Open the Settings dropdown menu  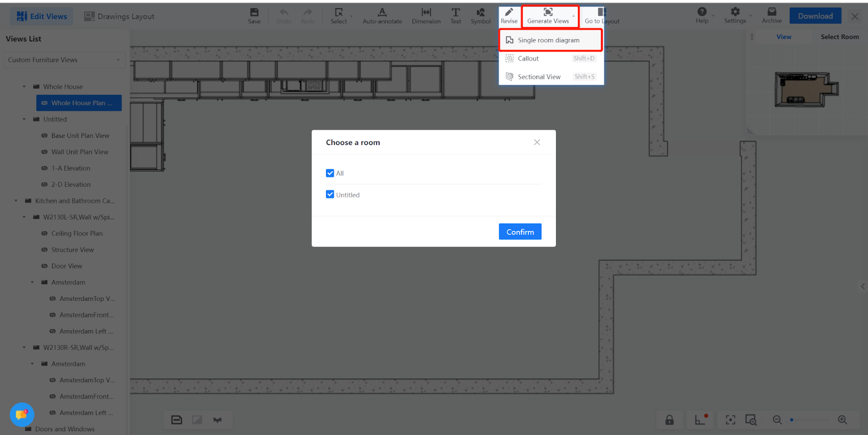(735, 16)
